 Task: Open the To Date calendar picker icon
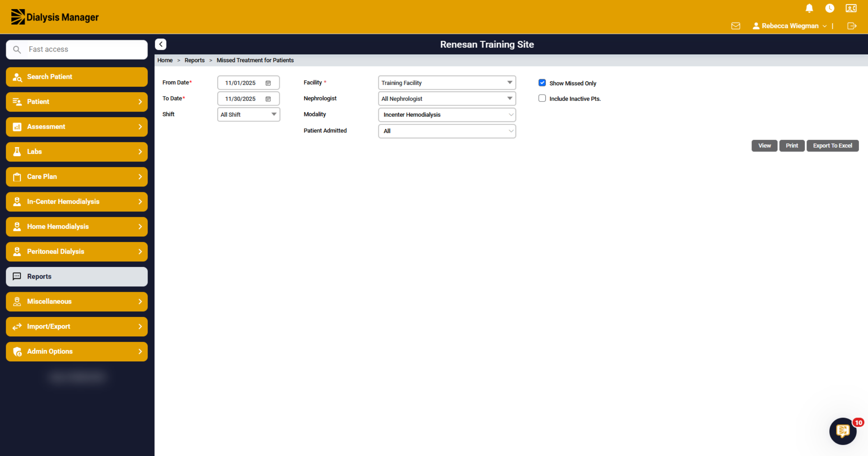point(268,99)
